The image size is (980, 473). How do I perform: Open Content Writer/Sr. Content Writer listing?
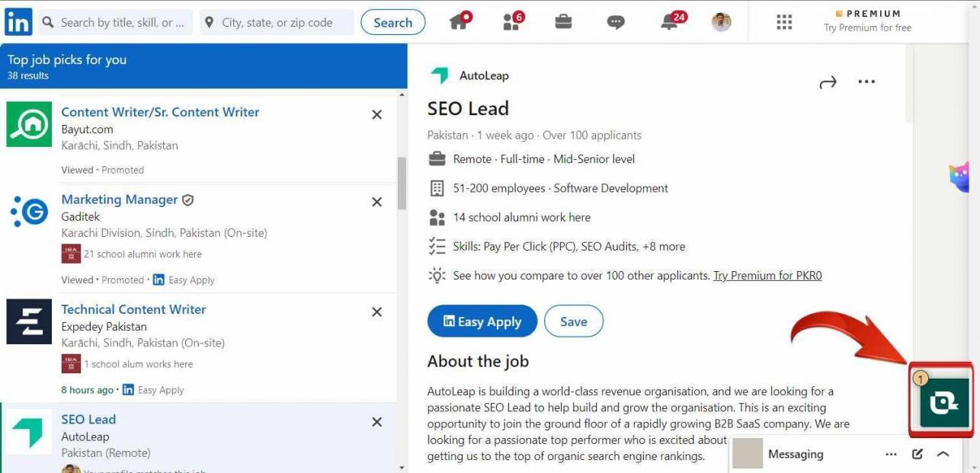(160, 112)
